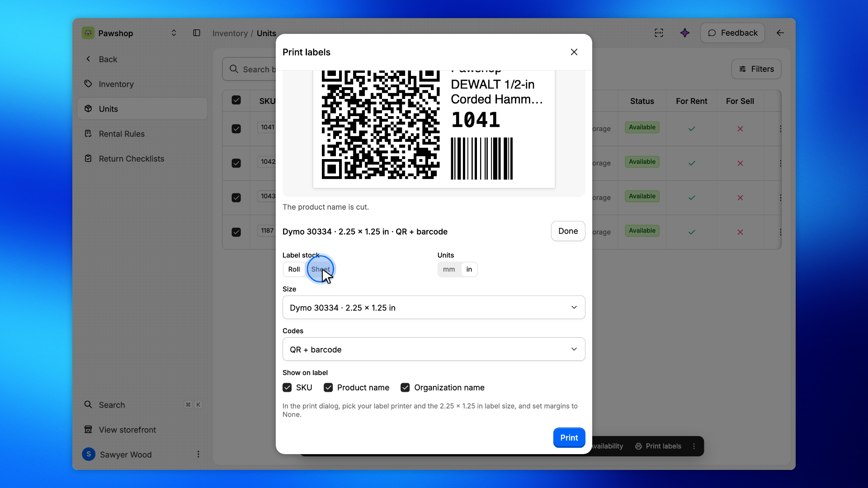Expand the Codes dropdown
This screenshot has height=488, width=868.
pos(434,349)
